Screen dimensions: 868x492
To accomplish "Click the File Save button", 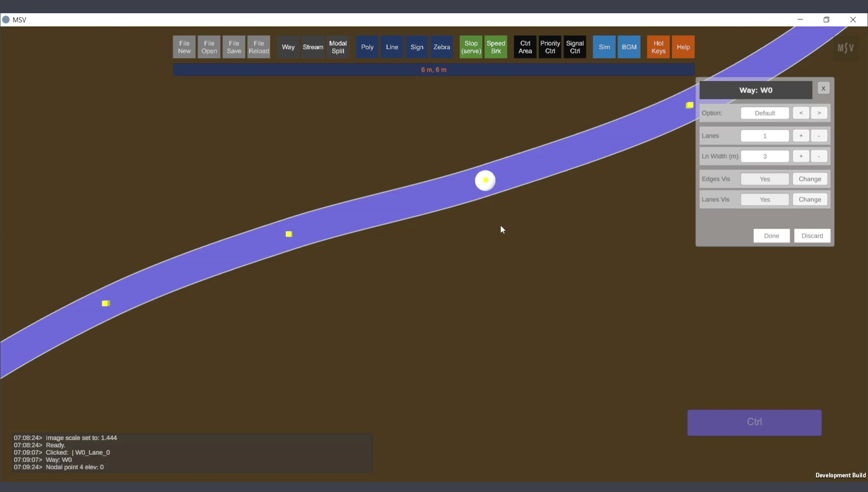I will point(234,47).
